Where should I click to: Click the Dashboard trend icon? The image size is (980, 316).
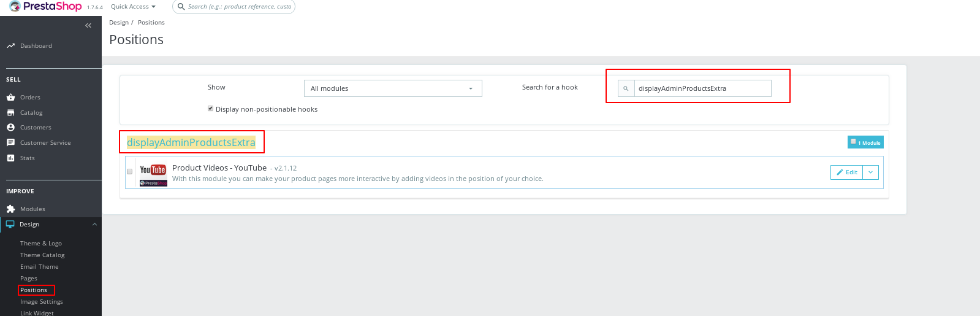(10, 45)
